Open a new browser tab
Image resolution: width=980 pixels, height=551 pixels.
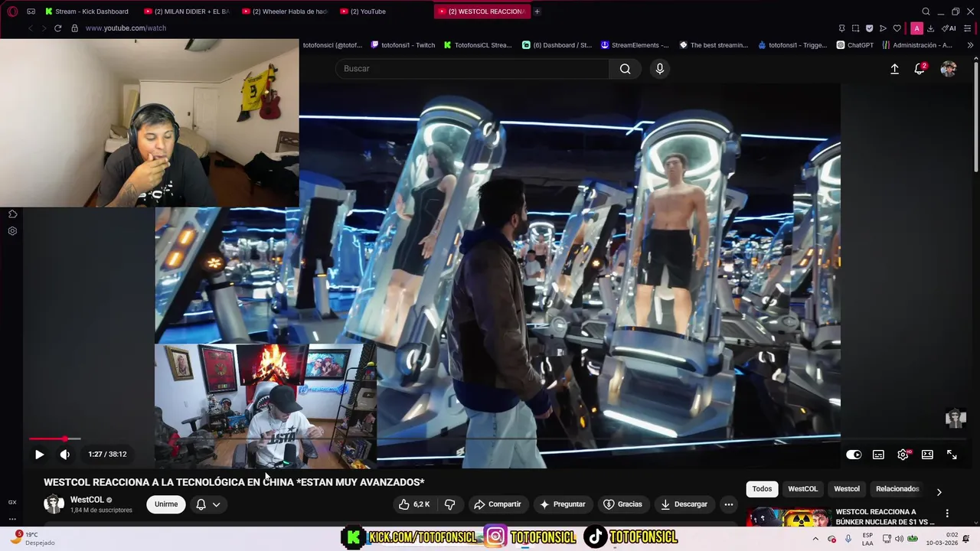pyautogui.click(x=537, y=11)
